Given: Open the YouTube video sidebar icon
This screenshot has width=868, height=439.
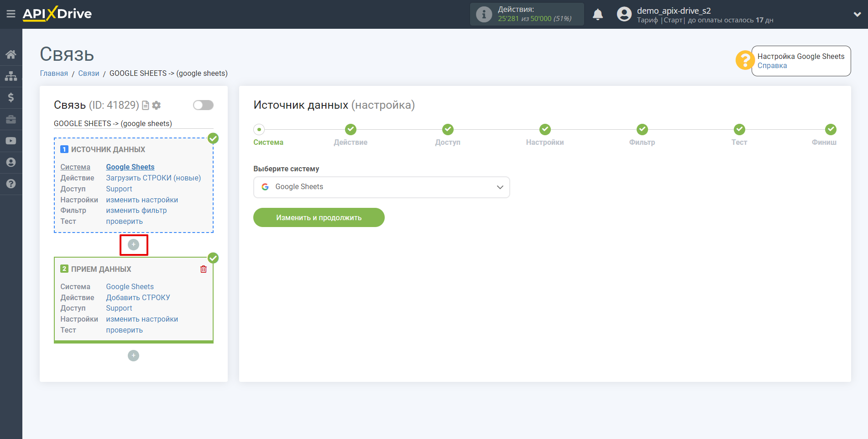Looking at the screenshot, I should tap(11, 141).
